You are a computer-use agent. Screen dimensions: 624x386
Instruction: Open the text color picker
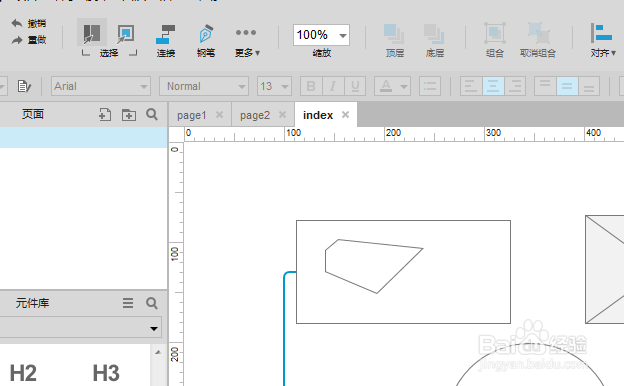pyautogui.click(x=386, y=86)
